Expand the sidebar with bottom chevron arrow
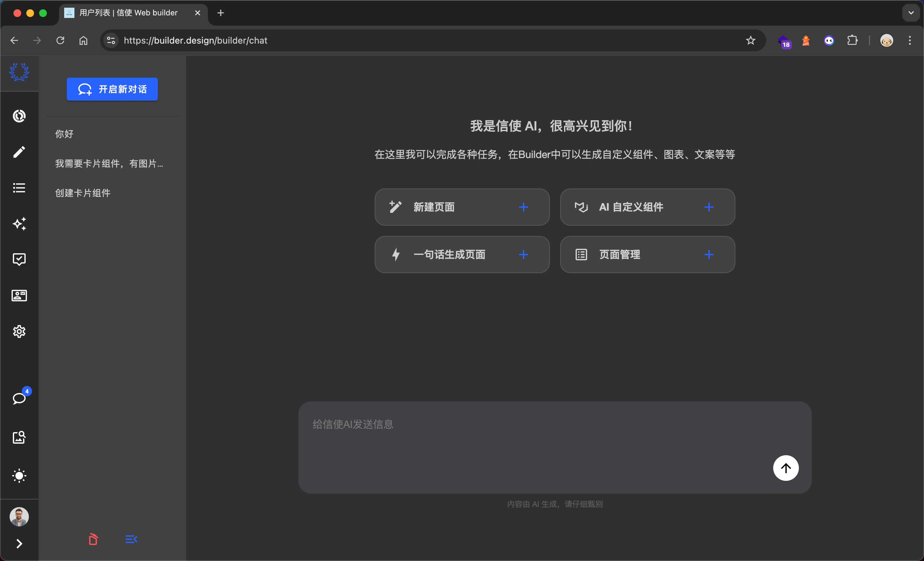This screenshot has width=924, height=561. pos(19,544)
